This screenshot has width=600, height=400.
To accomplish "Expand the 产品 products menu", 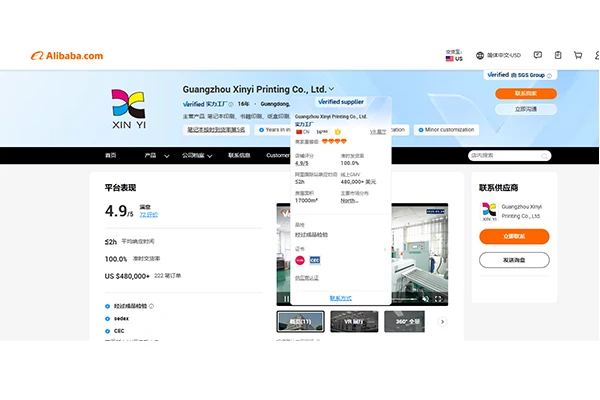I will click(157, 155).
